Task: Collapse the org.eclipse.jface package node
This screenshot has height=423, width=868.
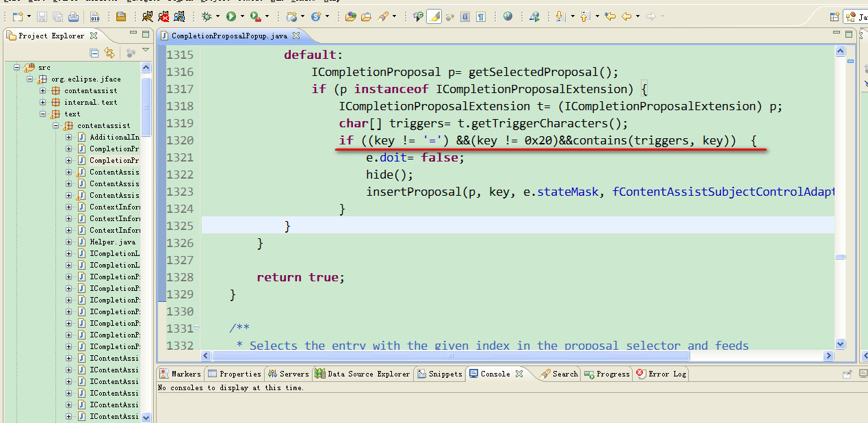Action: tap(30, 79)
